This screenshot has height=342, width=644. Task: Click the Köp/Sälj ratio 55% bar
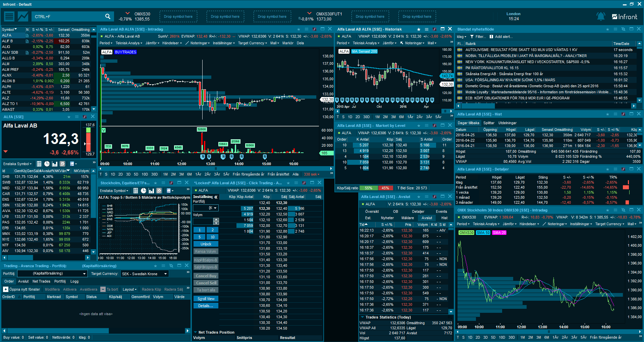point(368,188)
